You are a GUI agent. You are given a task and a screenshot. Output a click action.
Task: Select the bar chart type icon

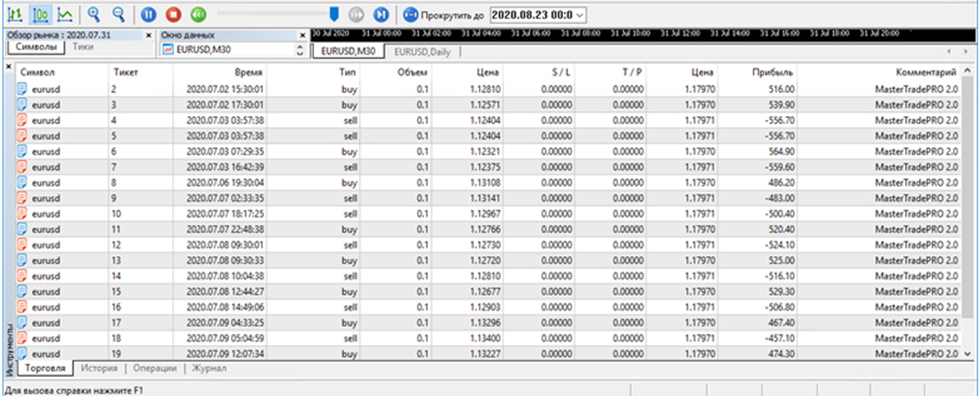click(x=15, y=15)
